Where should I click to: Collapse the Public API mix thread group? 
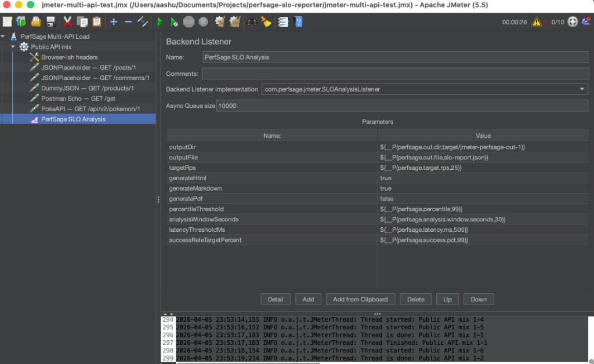[x=13, y=46]
